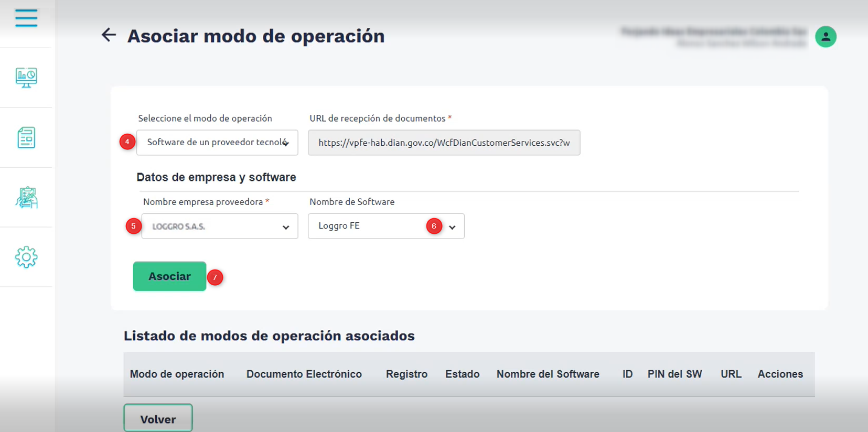Click the 'Estado' column header

(x=462, y=374)
